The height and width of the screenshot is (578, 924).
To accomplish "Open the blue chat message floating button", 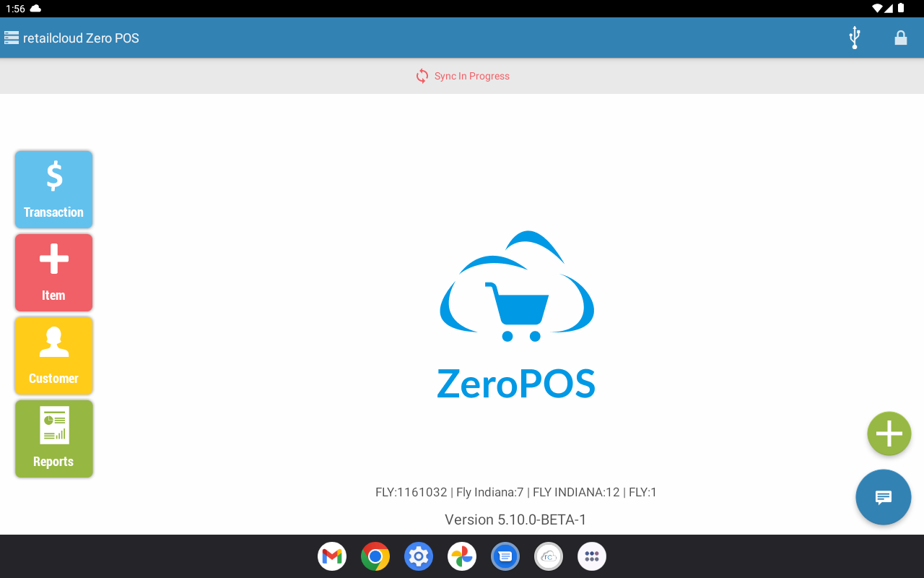I will coord(884,497).
